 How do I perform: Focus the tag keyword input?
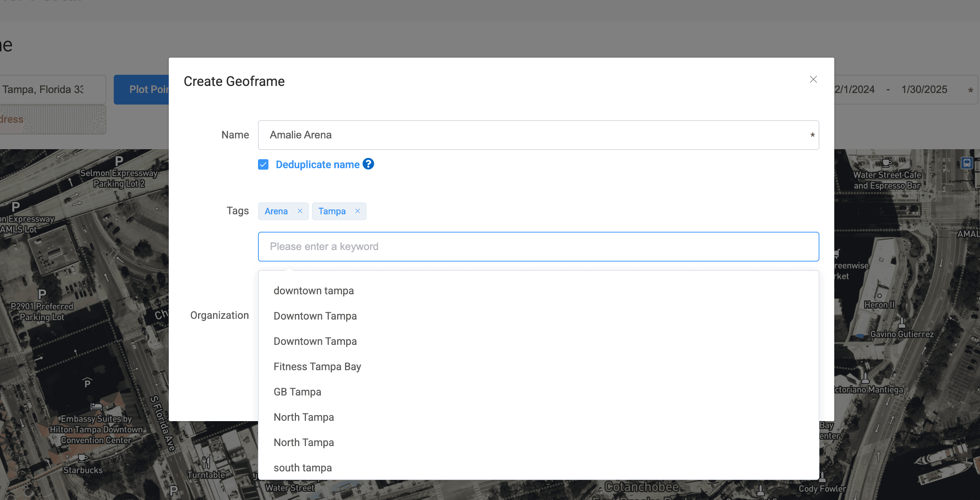tap(538, 246)
